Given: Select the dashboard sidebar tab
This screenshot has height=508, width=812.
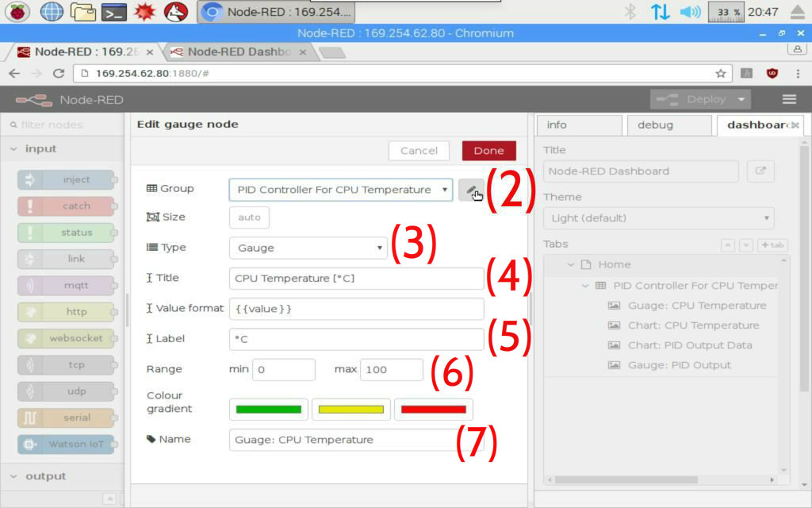Looking at the screenshot, I should tap(759, 125).
